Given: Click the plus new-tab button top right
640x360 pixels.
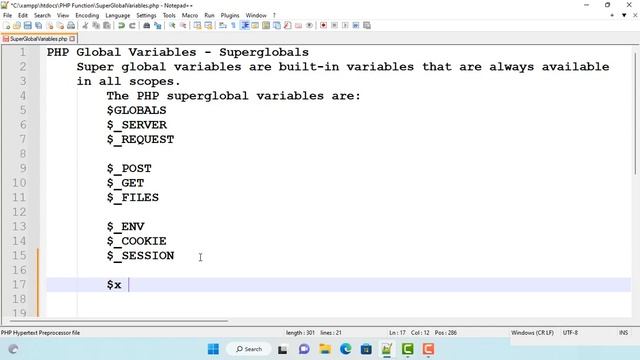Looking at the screenshot, I should (x=612, y=15).
